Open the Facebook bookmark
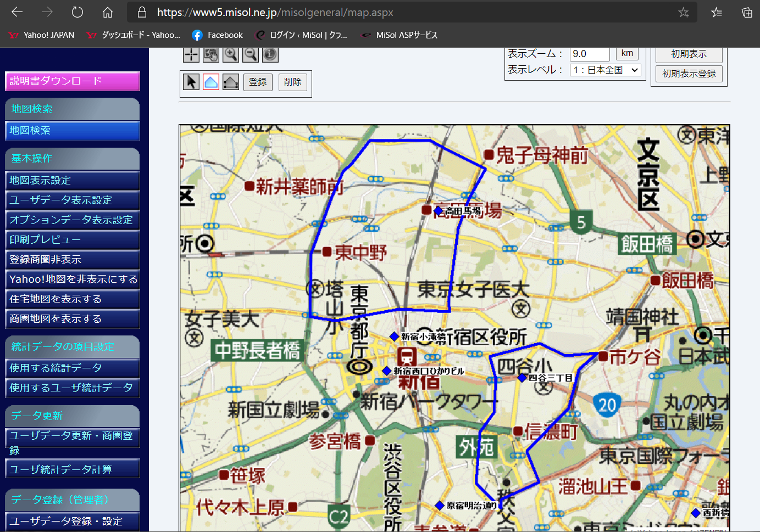Image resolution: width=760 pixels, height=532 pixels. (x=217, y=35)
